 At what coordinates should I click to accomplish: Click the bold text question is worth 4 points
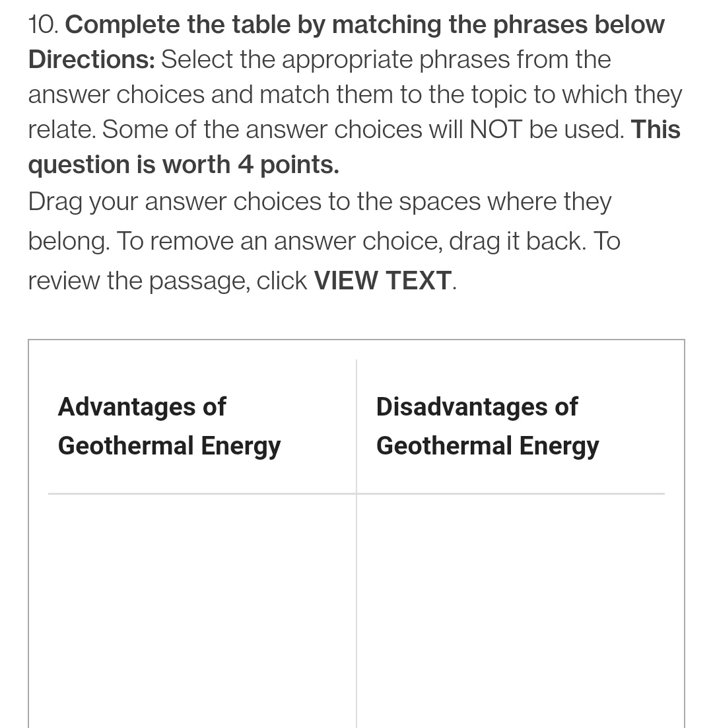click(183, 164)
